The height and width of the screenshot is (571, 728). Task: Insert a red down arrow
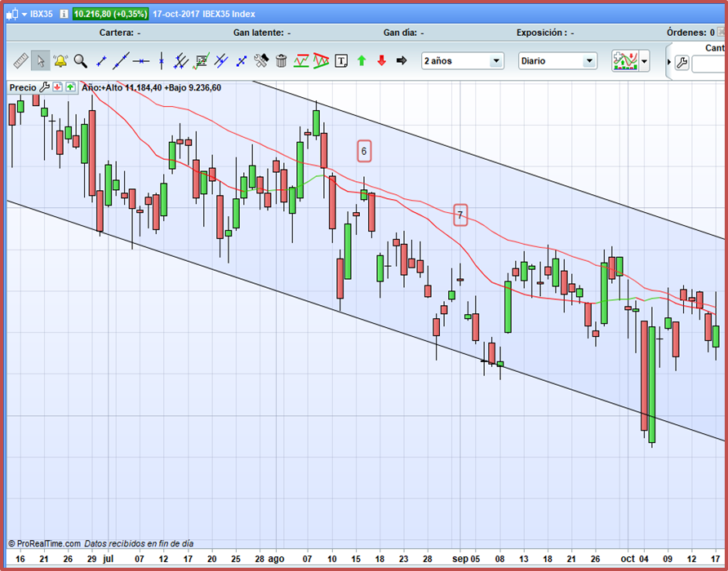tap(381, 61)
